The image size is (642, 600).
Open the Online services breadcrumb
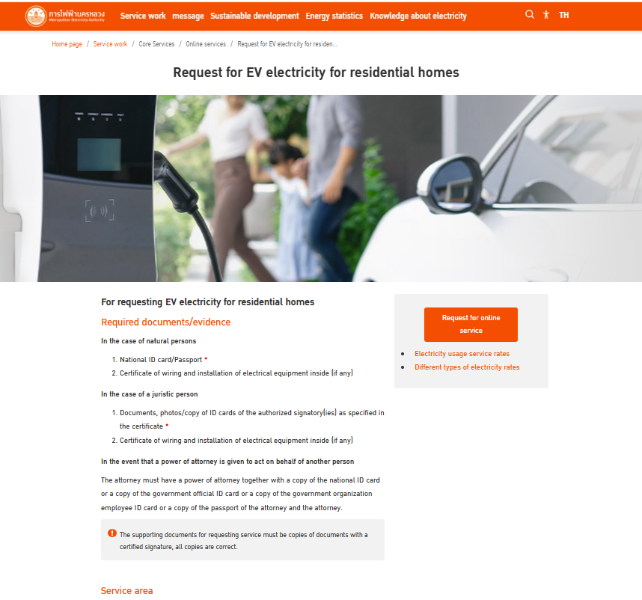click(206, 44)
